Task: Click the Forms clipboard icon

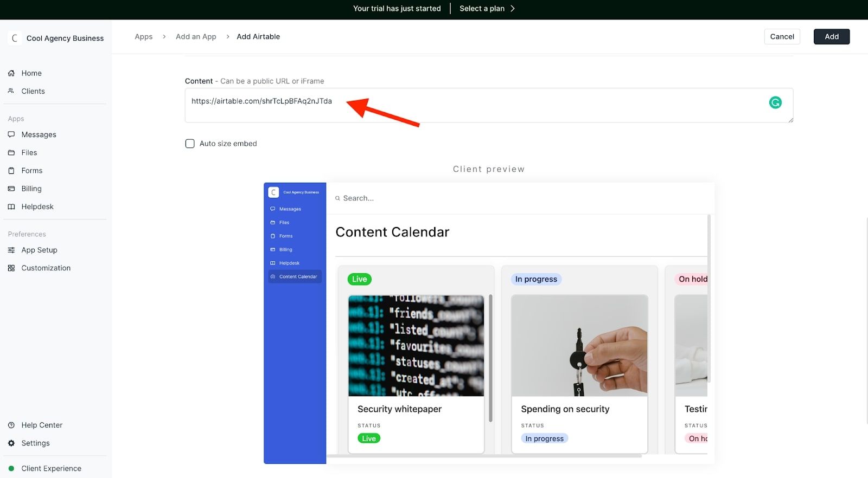Action: click(11, 171)
